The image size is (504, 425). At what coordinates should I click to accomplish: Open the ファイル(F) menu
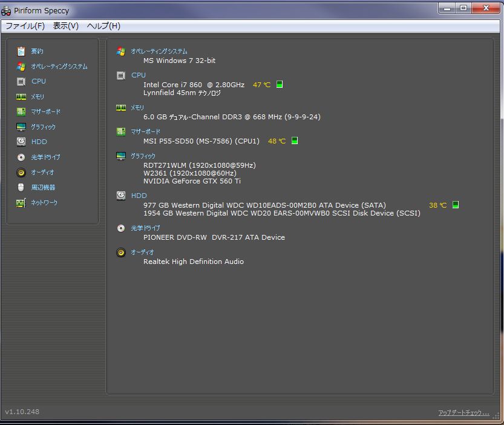point(25,26)
